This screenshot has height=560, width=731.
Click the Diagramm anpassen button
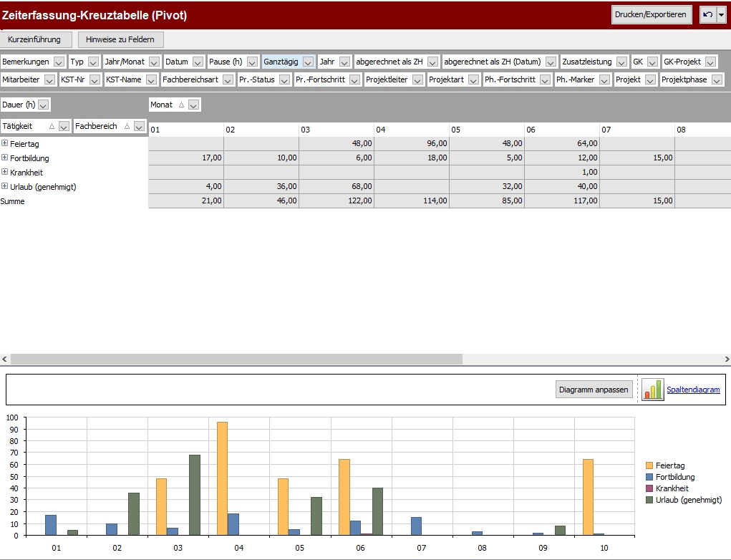(594, 390)
